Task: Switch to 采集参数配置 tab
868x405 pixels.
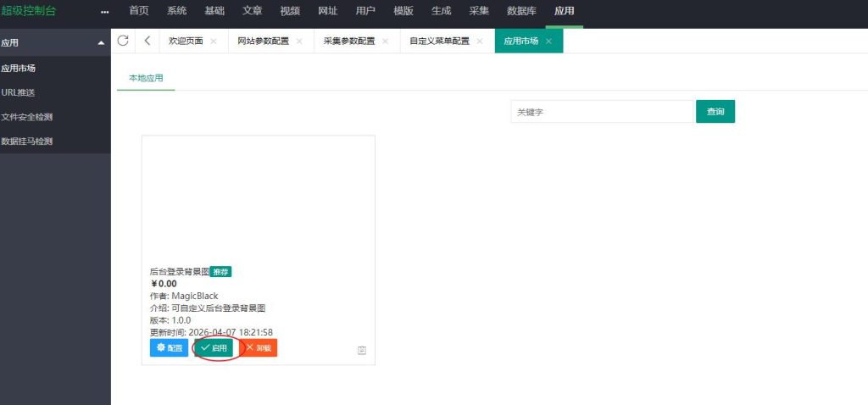Action: tap(349, 41)
